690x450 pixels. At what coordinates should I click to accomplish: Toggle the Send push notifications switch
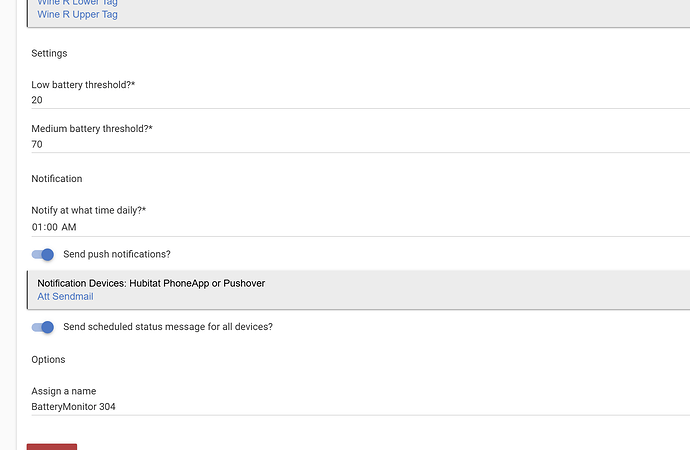[42, 255]
